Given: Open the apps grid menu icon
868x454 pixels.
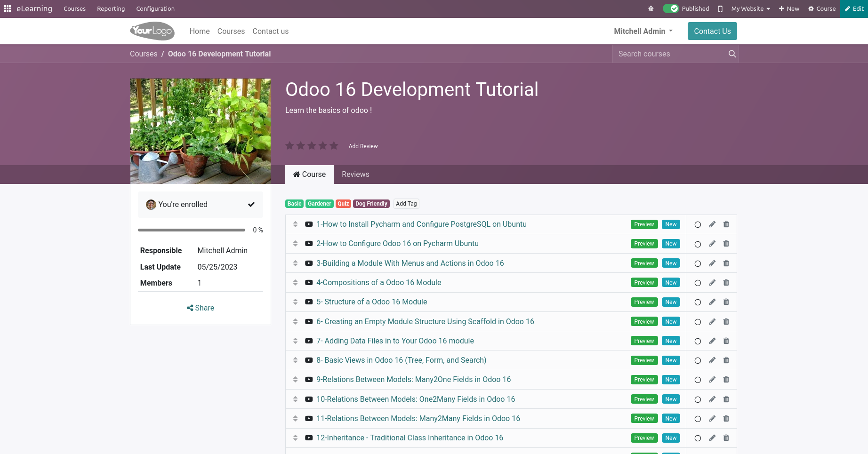Looking at the screenshot, I should [8, 8].
